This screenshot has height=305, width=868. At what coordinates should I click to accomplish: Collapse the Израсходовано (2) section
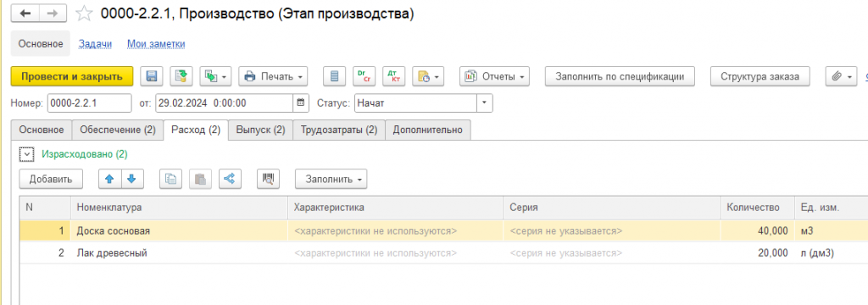26,154
